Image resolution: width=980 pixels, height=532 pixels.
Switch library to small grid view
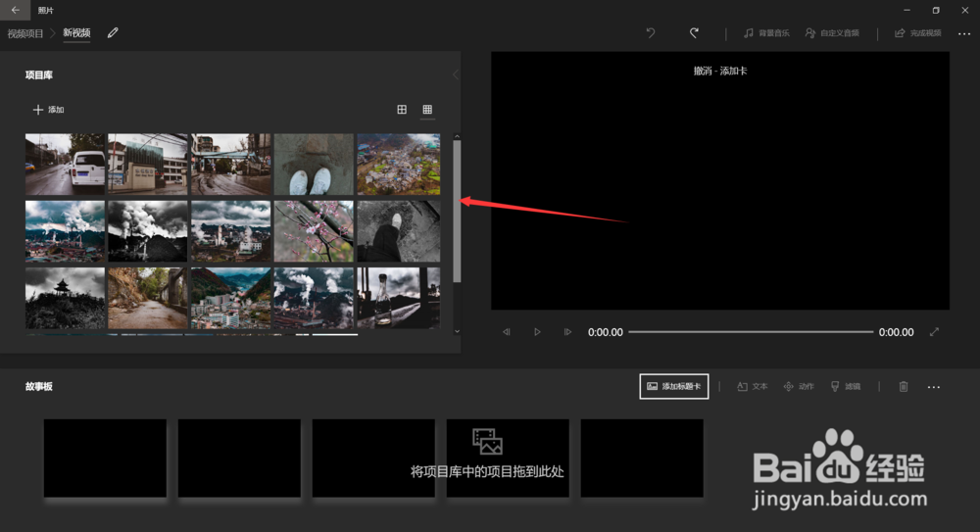[x=427, y=110]
